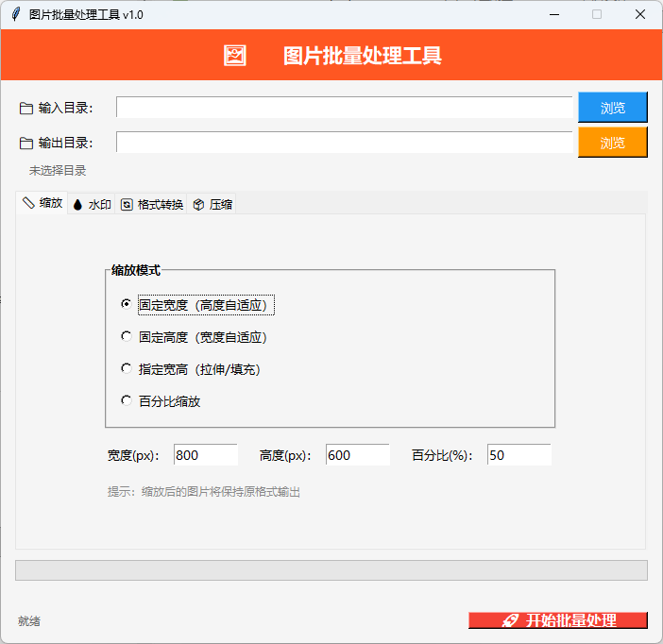Click orange 浏览 button for output directory
The image size is (663, 644).
click(613, 143)
